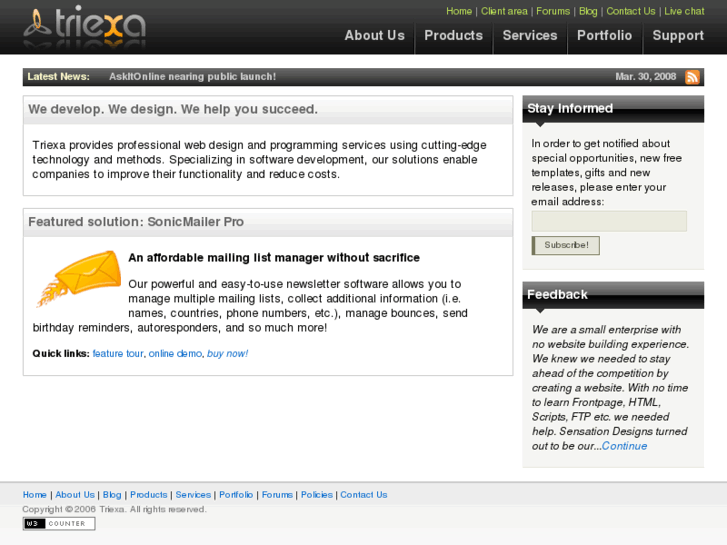
Task: Click 'We develop. We design.' heading
Action: [173, 109]
